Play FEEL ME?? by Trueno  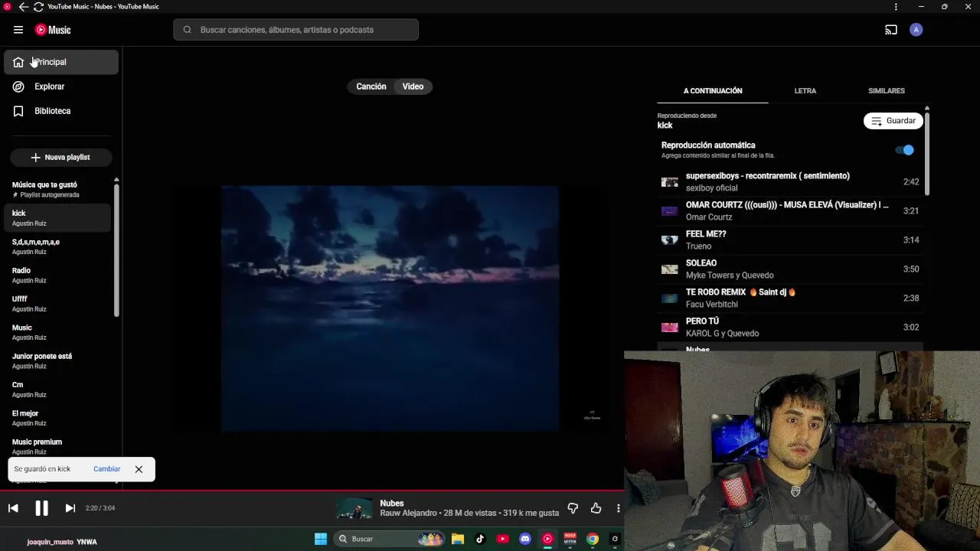click(790, 240)
